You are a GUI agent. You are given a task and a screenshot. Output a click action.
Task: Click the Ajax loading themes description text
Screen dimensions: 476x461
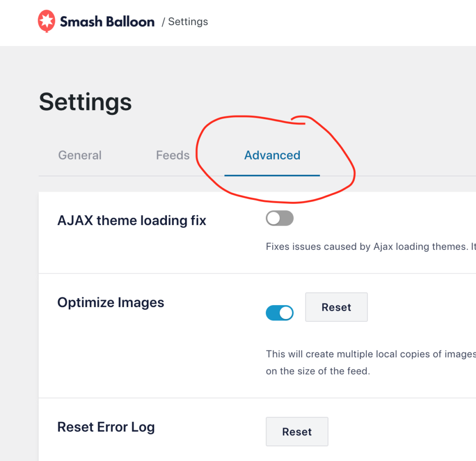371,247
